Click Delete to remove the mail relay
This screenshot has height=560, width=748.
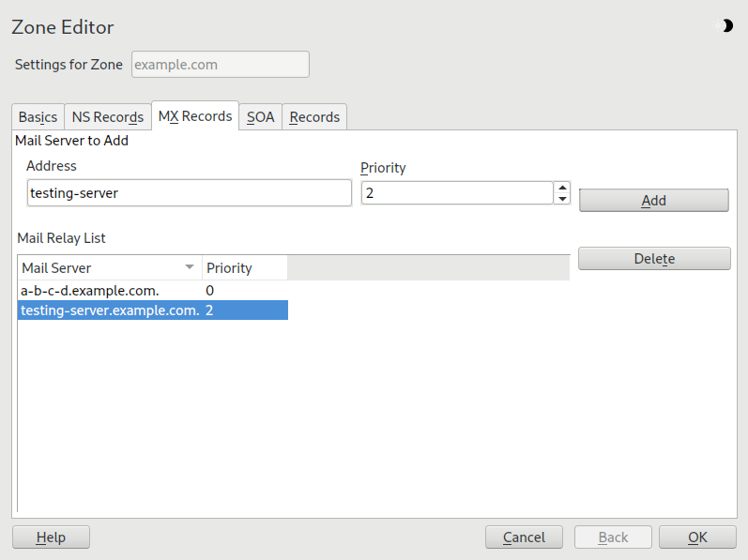654,259
